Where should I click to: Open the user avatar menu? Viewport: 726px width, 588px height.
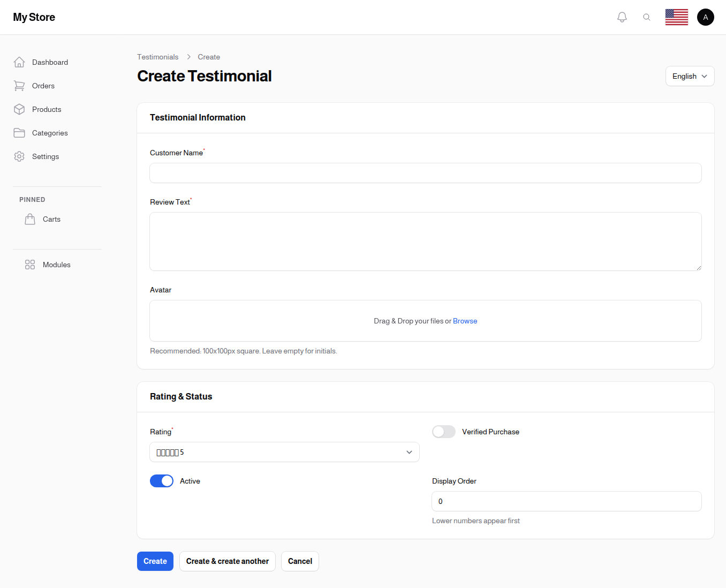click(x=705, y=17)
